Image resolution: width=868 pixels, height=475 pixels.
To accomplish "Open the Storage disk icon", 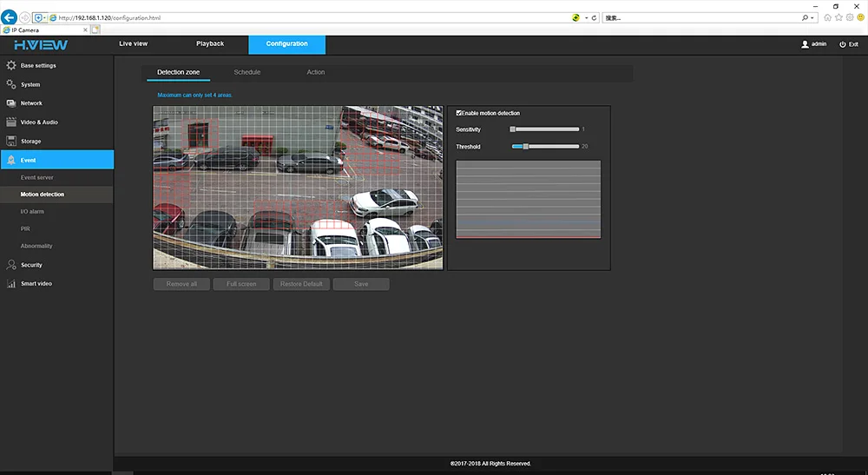I will (11, 141).
